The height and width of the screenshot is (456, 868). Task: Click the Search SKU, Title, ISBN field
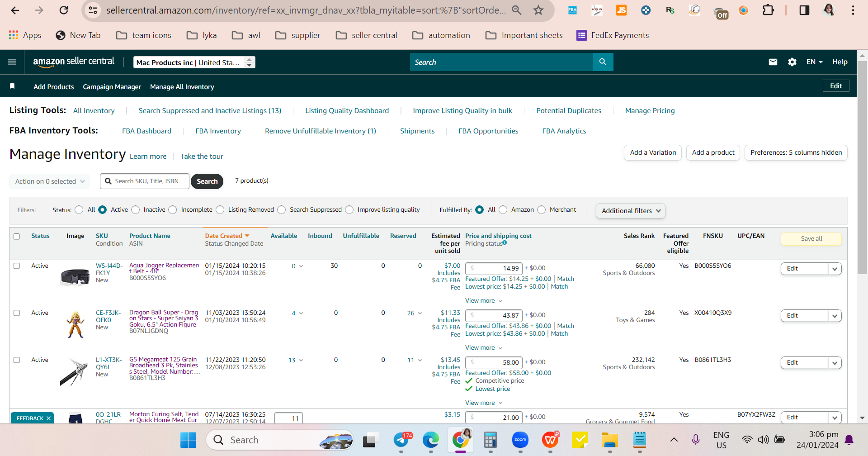point(145,181)
